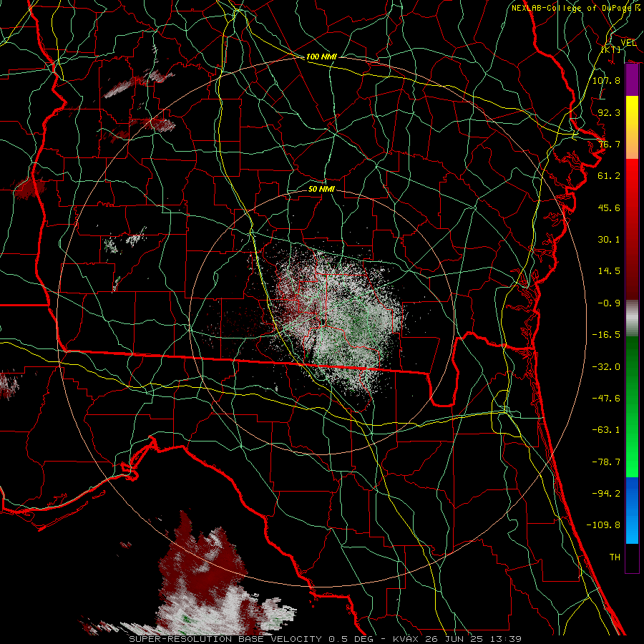The height and width of the screenshot is (644, 644).
Task: Click the 76.7 velocity scale value
Action: [609, 144]
